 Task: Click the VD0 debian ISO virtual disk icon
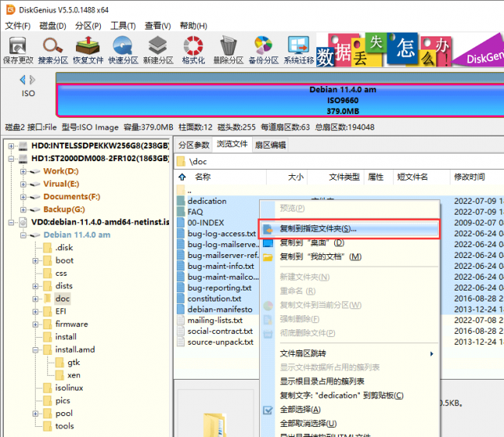tap(22, 222)
